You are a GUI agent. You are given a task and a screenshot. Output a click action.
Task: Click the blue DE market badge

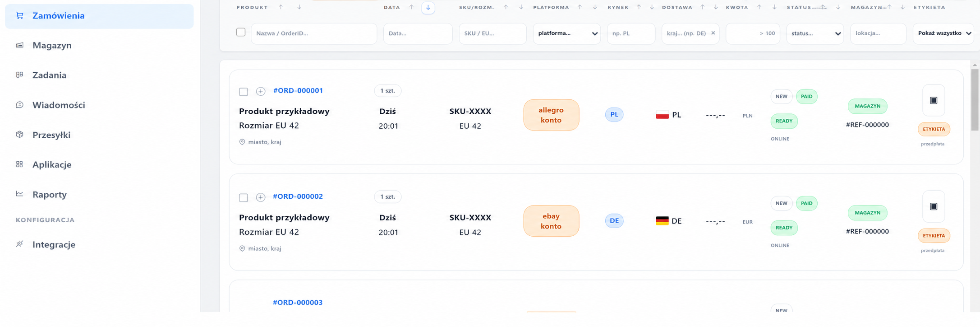click(614, 221)
